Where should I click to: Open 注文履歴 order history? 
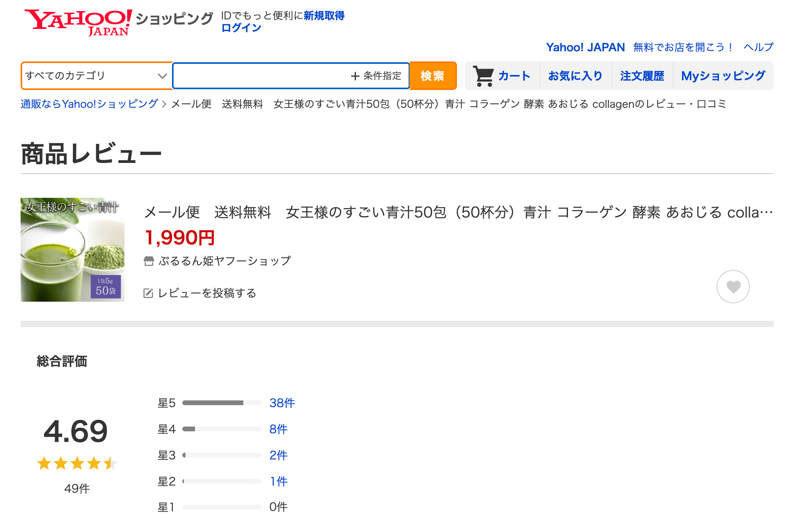(x=642, y=76)
